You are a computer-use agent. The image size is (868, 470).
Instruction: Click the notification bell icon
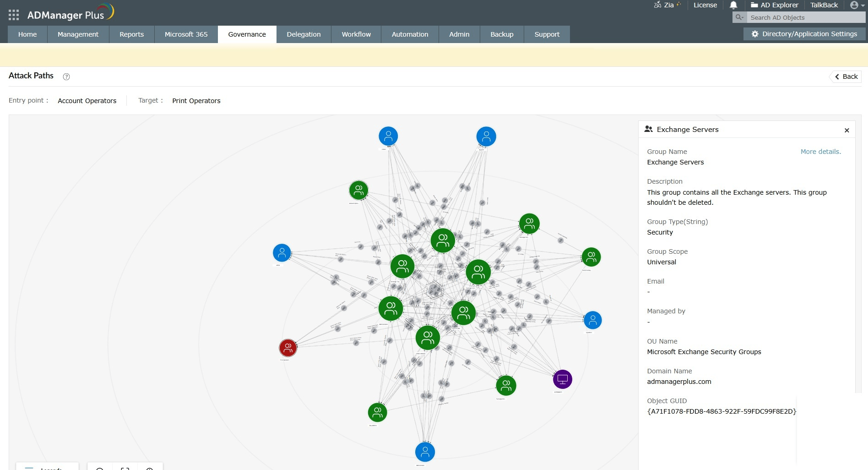pos(733,5)
